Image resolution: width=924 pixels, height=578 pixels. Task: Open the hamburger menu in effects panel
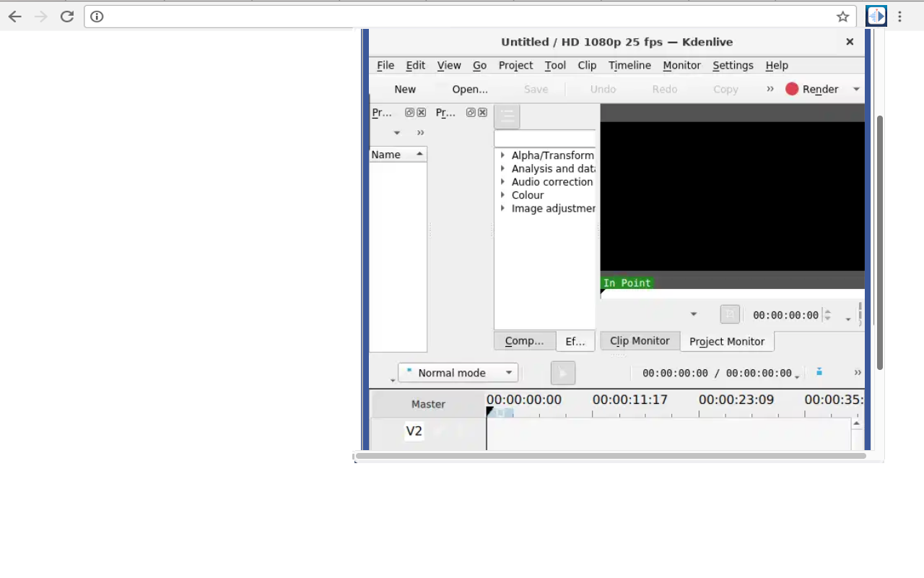pos(507,116)
